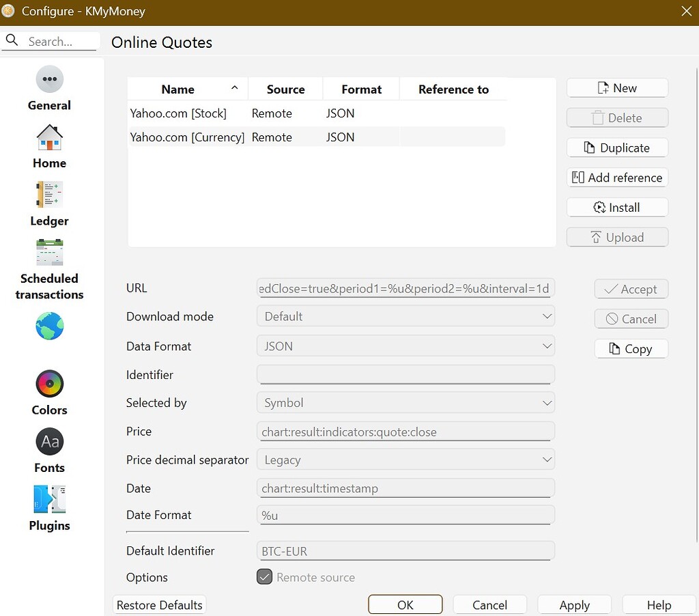
Task: Select the globe Online Quotes icon
Action: click(x=49, y=326)
